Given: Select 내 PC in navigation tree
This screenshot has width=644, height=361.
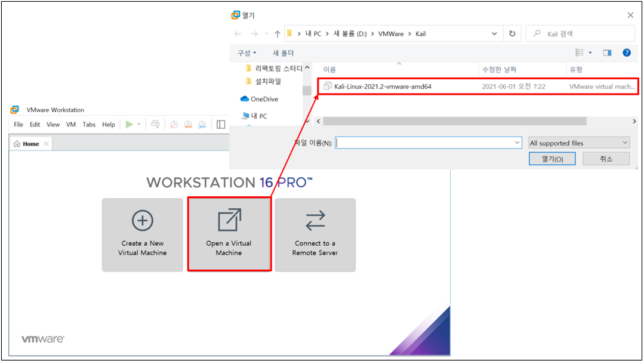Looking at the screenshot, I should click(255, 116).
